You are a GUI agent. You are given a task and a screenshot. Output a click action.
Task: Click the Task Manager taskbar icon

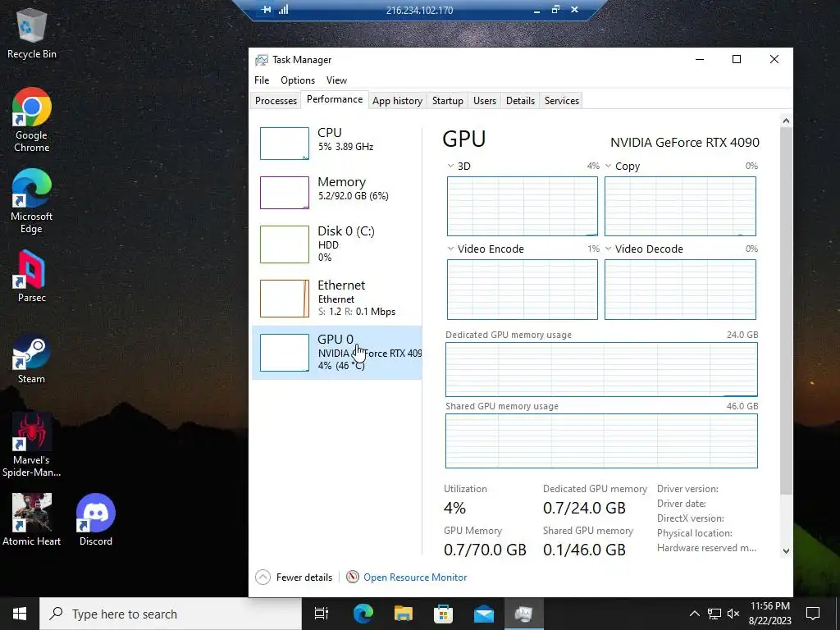point(523,614)
